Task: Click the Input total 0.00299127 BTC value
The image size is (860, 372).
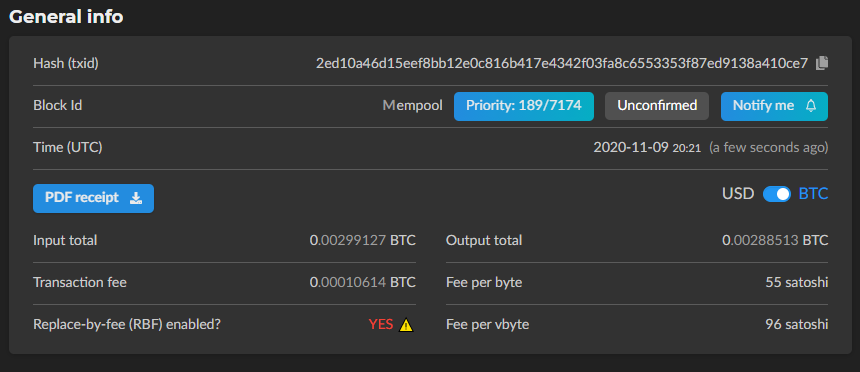Action: point(363,240)
